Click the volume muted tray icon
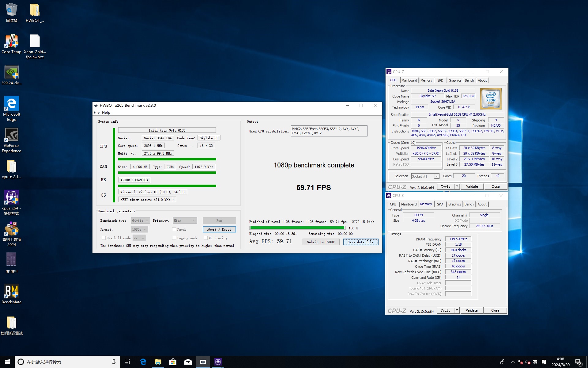 pyautogui.click(x=528, y=362)
